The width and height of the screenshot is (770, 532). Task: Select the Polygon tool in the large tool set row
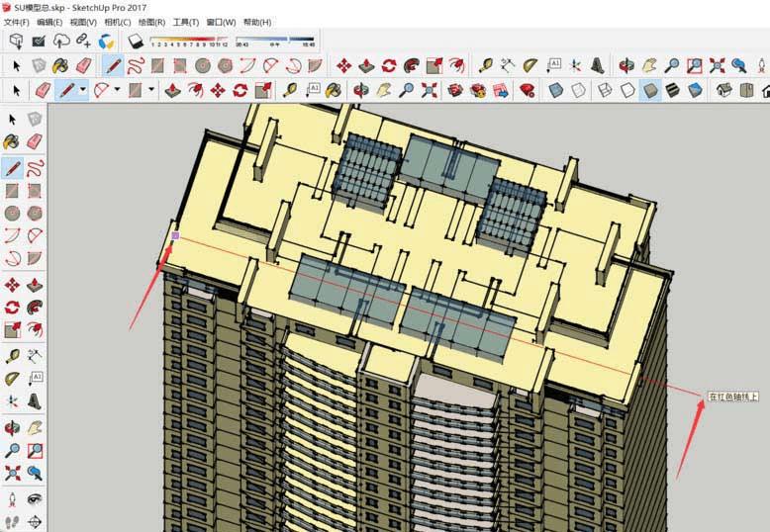[225, 65]
